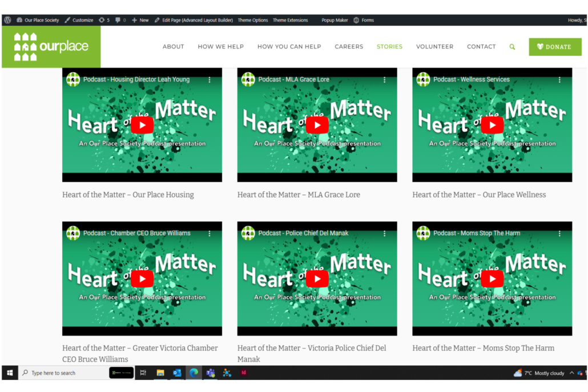Open Popup Maker in admin bar
The width and height of the screenshot is (588, 392).
tap(335, 20)
